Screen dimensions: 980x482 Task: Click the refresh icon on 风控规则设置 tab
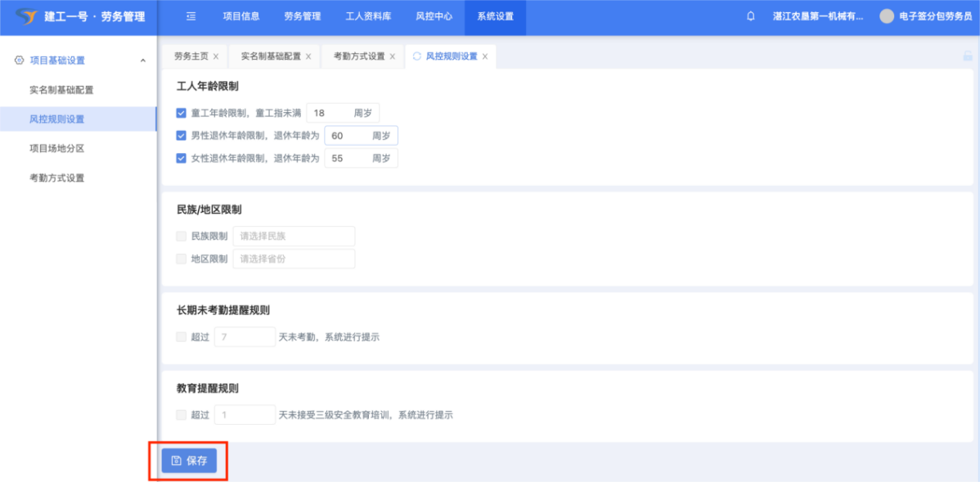[x=417, y=56]
